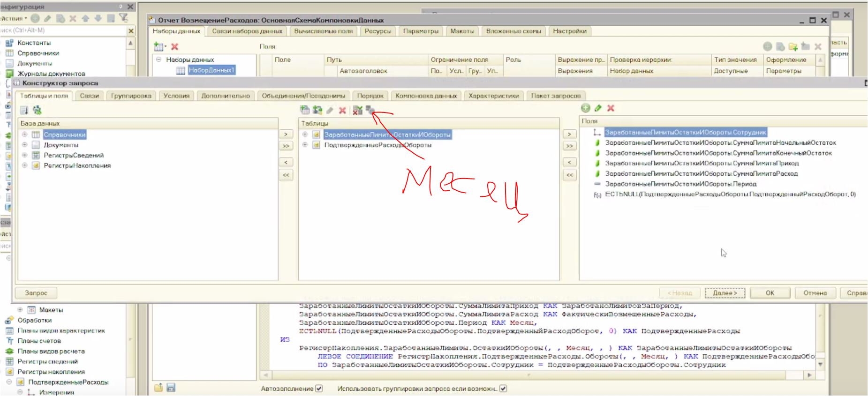Click green refresh icon above База данных

coord(37,110)
